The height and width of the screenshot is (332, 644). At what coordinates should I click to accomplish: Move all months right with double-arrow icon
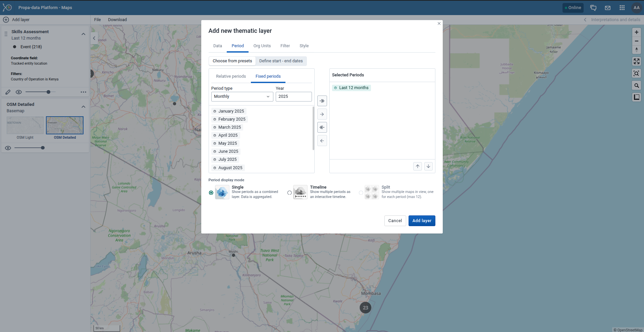322,101
